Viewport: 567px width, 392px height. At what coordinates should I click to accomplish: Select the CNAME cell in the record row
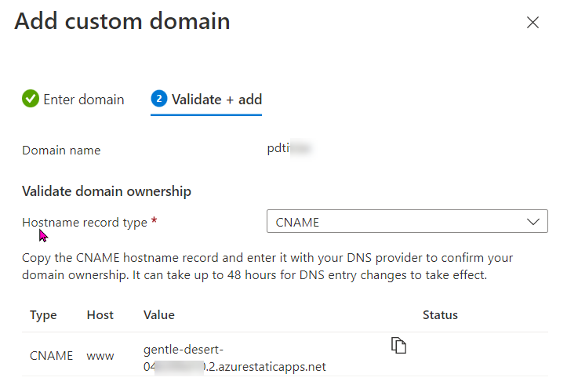(x=51, y=356)
